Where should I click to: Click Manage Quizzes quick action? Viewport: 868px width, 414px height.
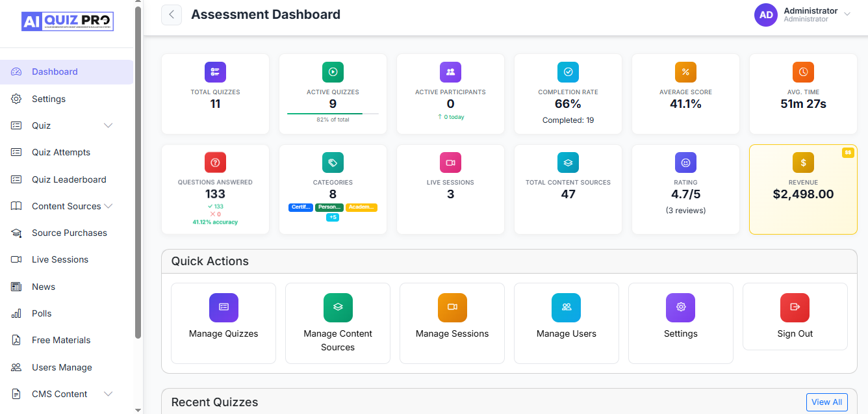click(223, 323)
